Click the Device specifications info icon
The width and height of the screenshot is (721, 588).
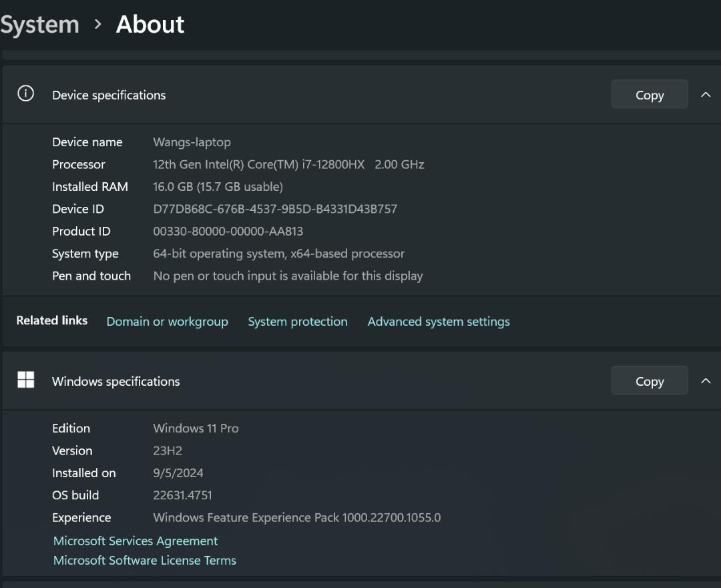click(x=26, y=93)
